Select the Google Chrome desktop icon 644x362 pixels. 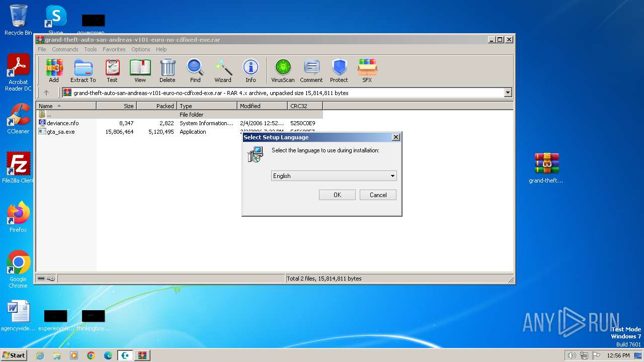[18, 269]
